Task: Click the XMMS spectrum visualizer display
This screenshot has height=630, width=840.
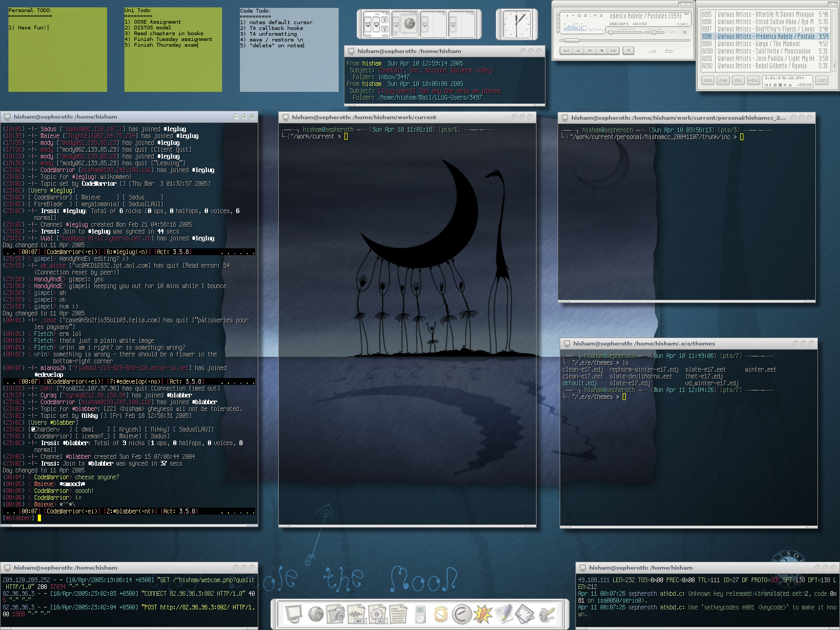Action: point(584,27)
